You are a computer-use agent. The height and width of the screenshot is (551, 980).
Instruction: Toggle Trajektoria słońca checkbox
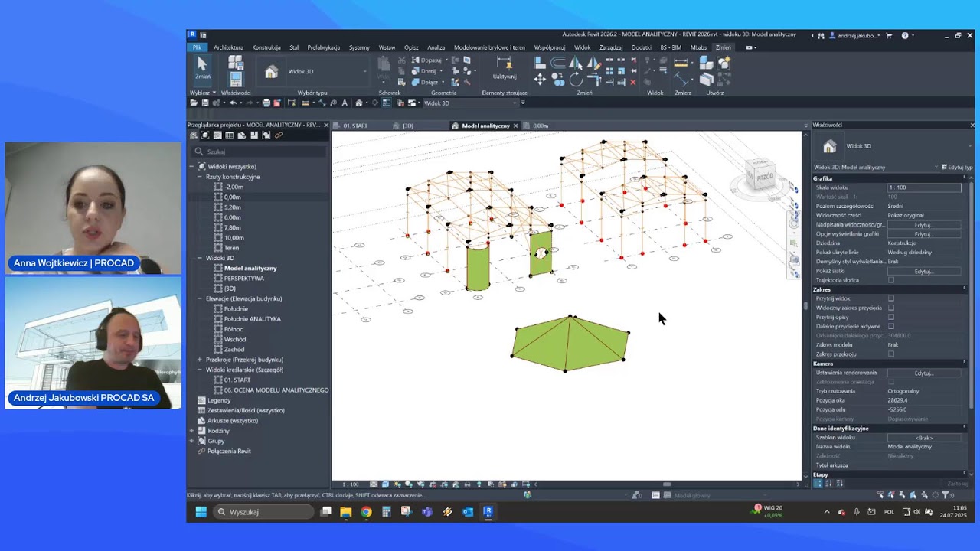click(x=891, y=280)
